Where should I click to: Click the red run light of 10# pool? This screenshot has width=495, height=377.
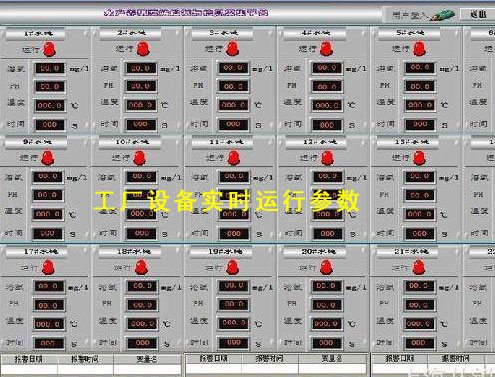(140, 158)
